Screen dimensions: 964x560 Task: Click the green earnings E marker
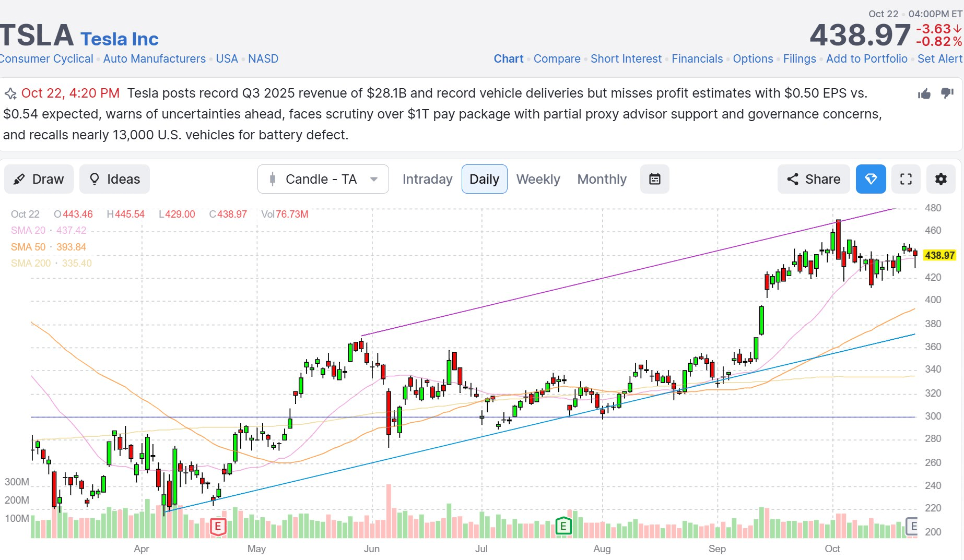563,526
